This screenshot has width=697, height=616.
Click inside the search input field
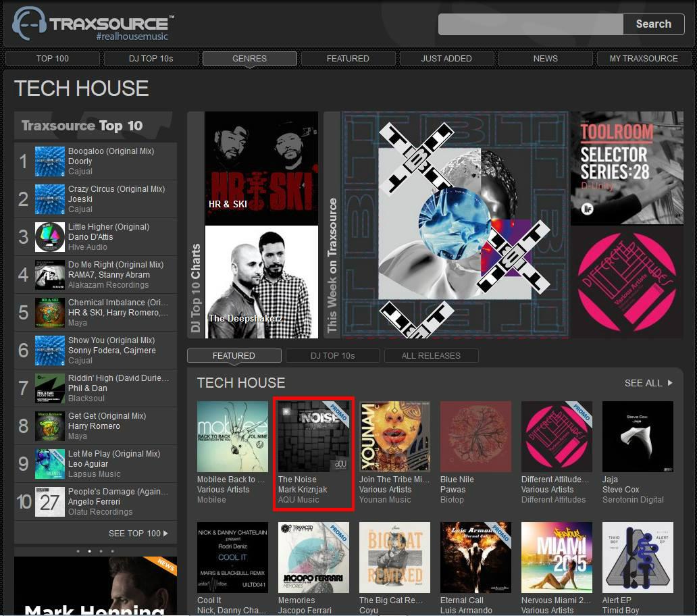(530, 24)
